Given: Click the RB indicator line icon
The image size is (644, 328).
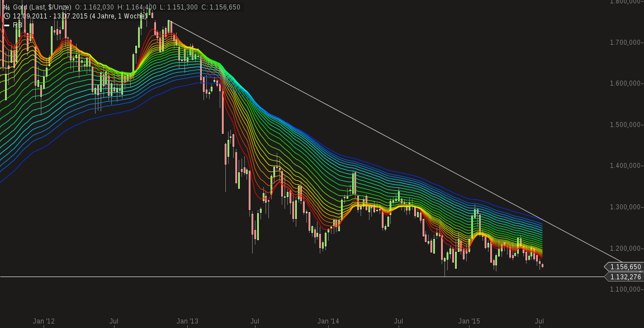Looking at the screenshot, I should [7, 25].
